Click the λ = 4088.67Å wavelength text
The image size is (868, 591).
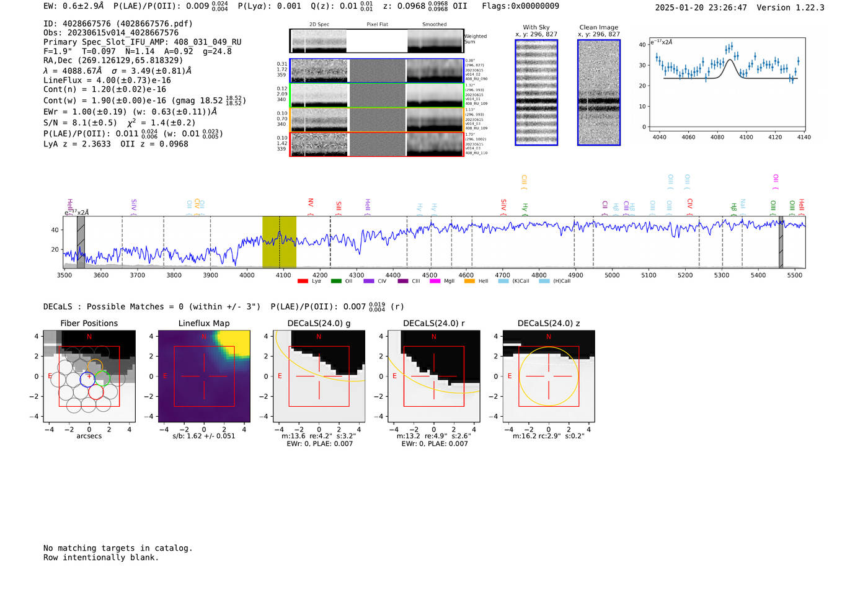[x=73, y=71]
